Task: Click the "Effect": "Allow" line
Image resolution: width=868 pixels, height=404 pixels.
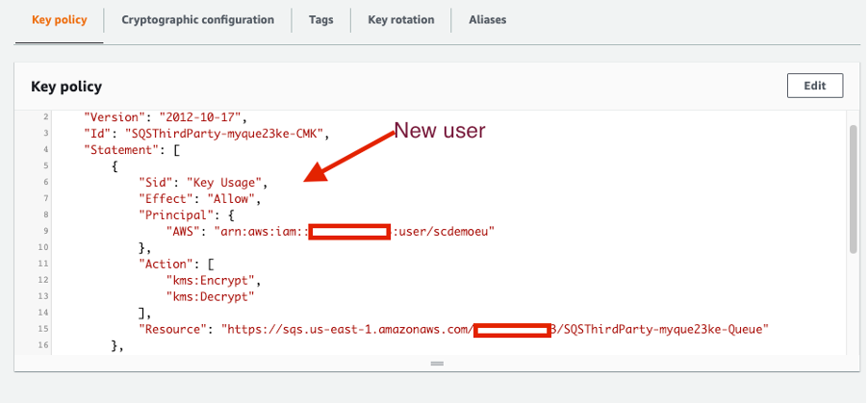Action: 199,197
